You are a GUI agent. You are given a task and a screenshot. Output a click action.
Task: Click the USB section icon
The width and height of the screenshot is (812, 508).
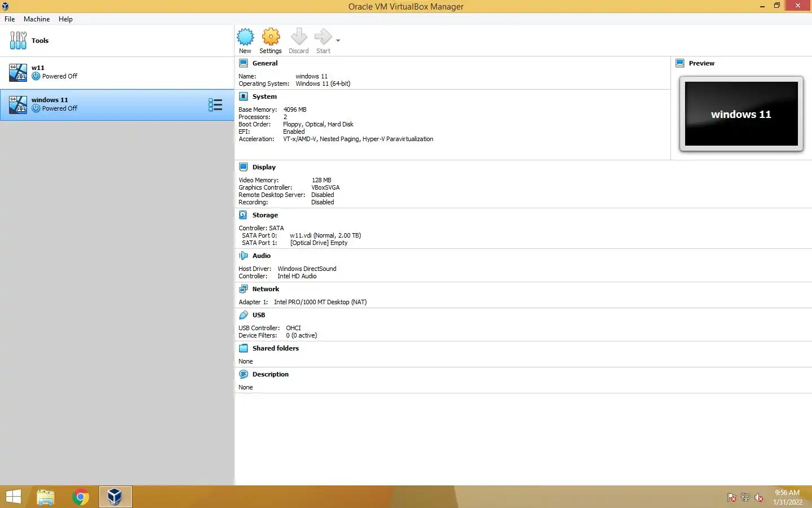(244, 315)
